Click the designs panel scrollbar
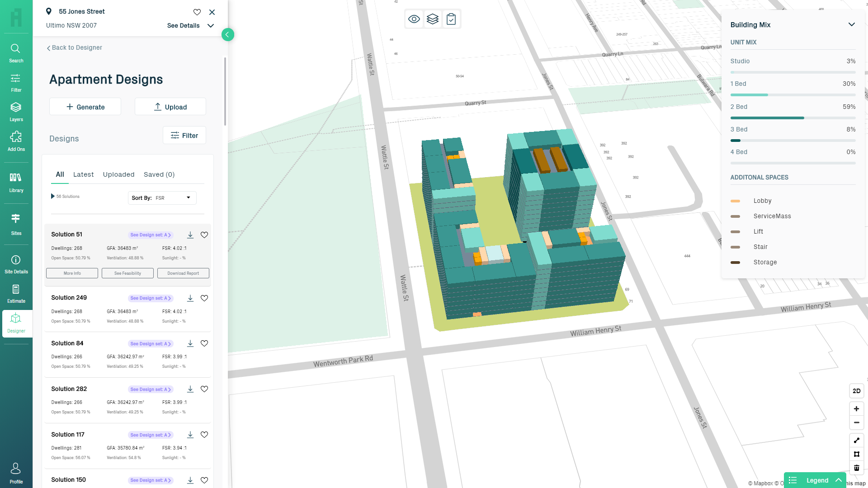The height and width of the screenshot is (488, 868). tap(225, 92)
